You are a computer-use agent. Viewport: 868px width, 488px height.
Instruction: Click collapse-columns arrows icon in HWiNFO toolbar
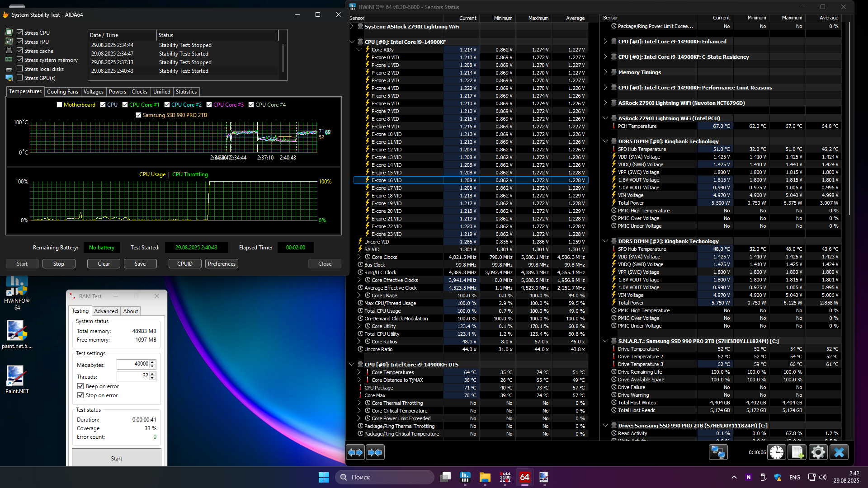pyautogui.click(x=375, y=452)
